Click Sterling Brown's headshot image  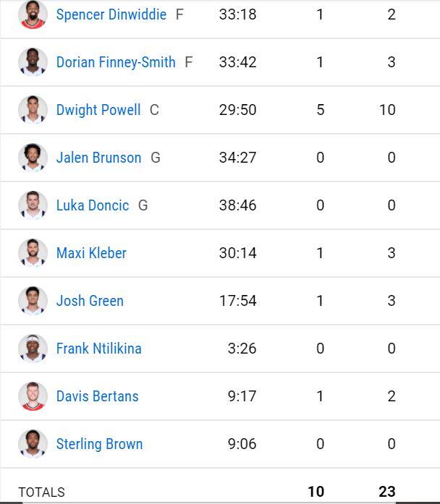[33, 444]
